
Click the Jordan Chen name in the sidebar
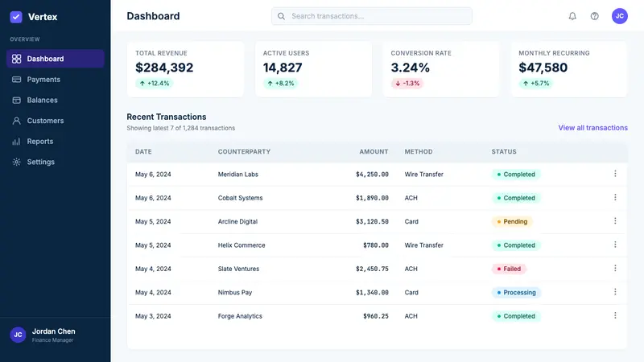point(53,331)
